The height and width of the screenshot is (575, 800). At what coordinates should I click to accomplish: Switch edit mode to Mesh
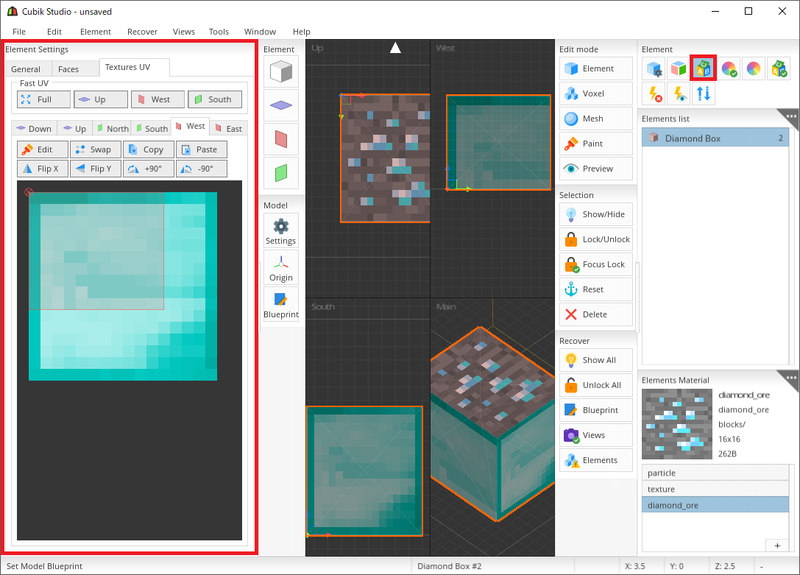pyautogui.click(x=596, y=118)
